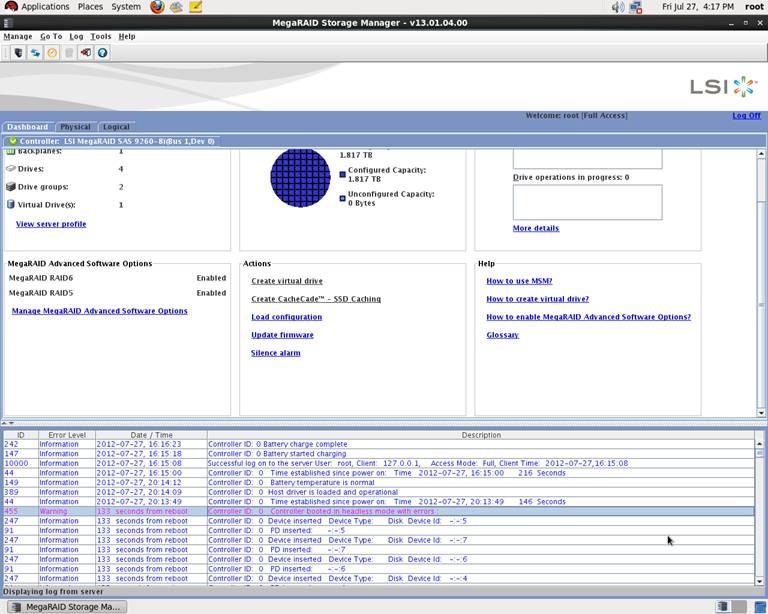The width and height of the screenshot is (768, 614).
Task: Click the Drives disk icon
Action: (x=11, y=168)
